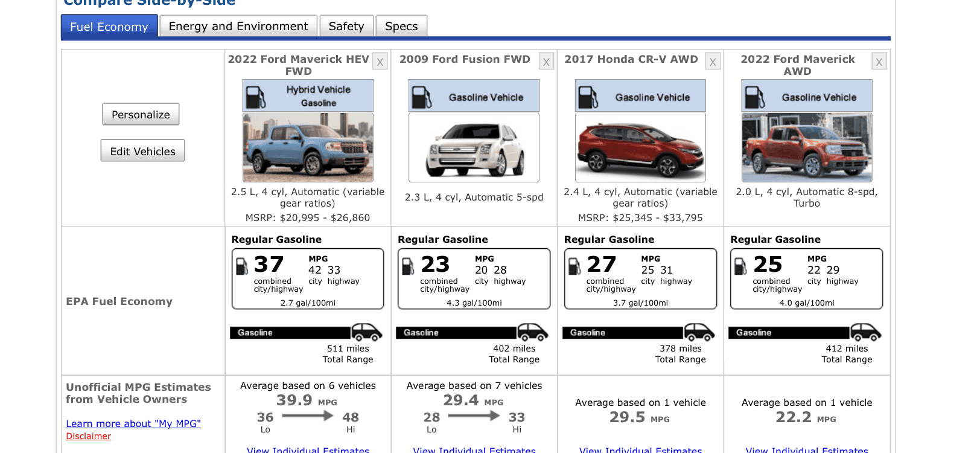
Task: Click "MSRP: $25,345 - $33,795" text
Action: tap(640, 217)
